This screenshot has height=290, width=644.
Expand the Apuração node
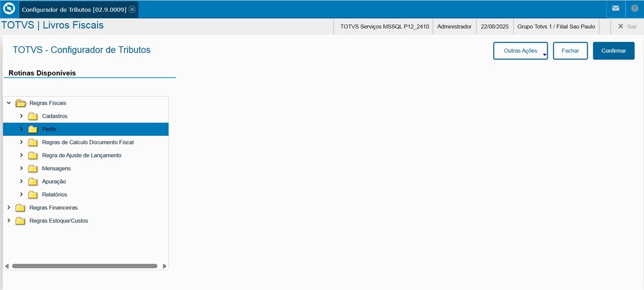pos(21,181)
